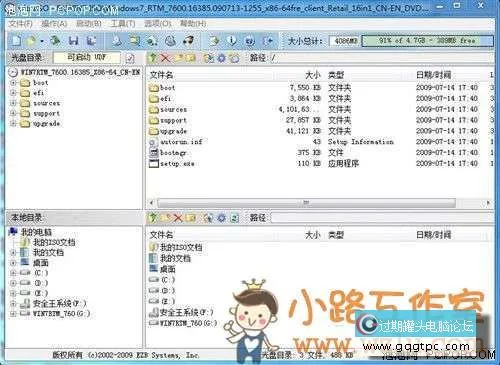The image size is (500, 365).
Task: Go up one level in disc pane
Action: point(153,58)
